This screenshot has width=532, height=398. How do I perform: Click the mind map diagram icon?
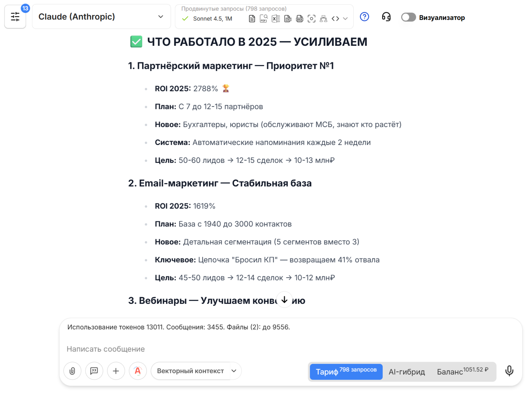pos(323,18)
